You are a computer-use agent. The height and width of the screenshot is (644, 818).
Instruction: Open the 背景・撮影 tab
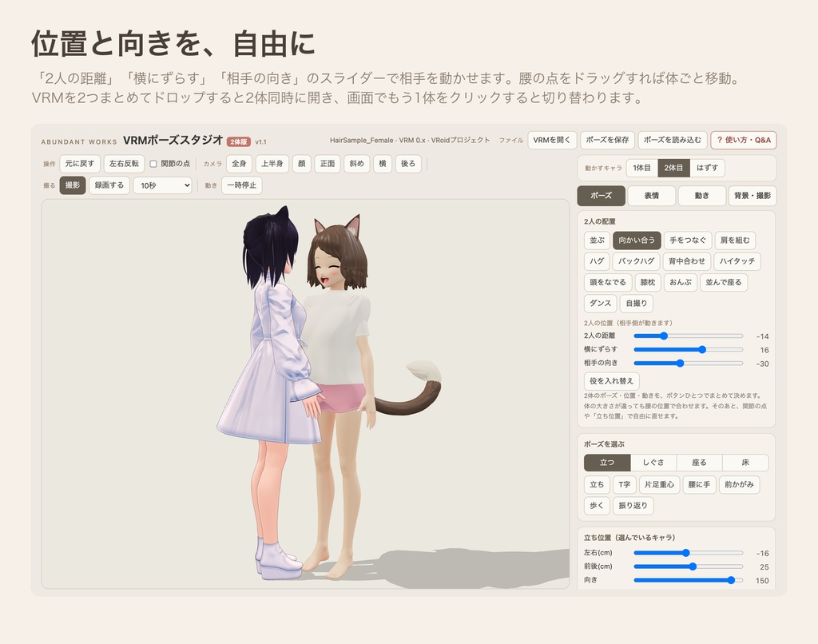752,196
